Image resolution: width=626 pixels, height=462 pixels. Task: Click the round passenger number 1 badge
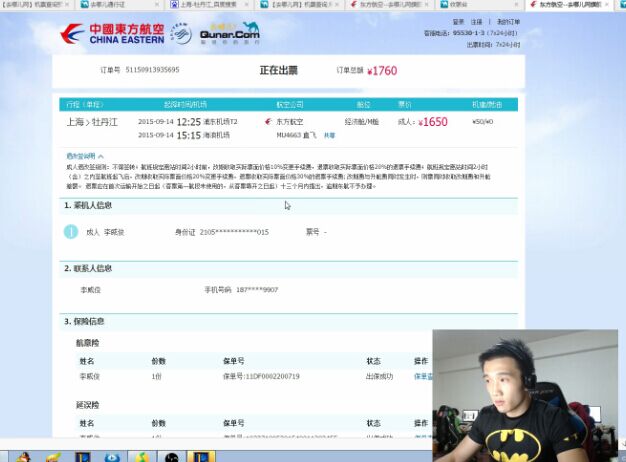71,232
